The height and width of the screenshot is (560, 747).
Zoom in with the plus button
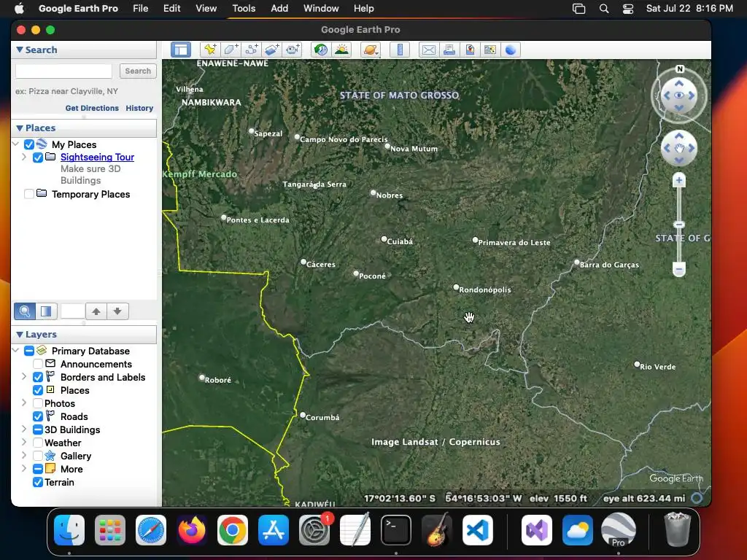coord(679,181)
